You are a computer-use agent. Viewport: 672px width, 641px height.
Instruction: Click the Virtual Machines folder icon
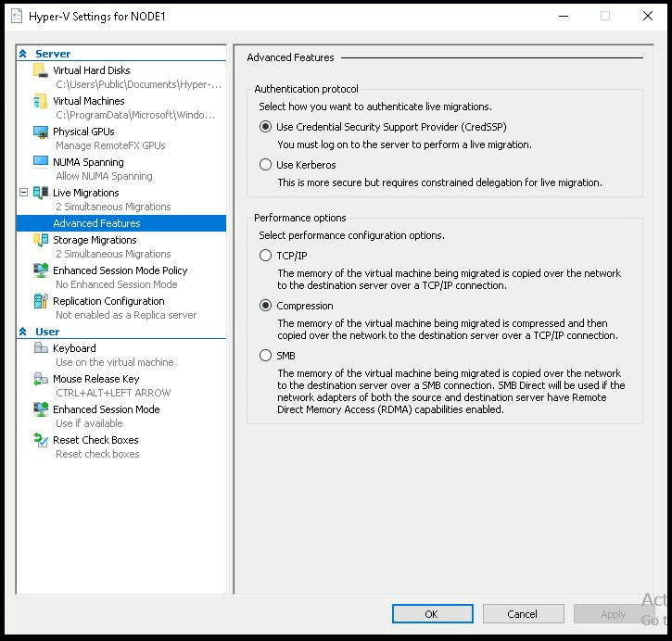(x=41, y=101)
